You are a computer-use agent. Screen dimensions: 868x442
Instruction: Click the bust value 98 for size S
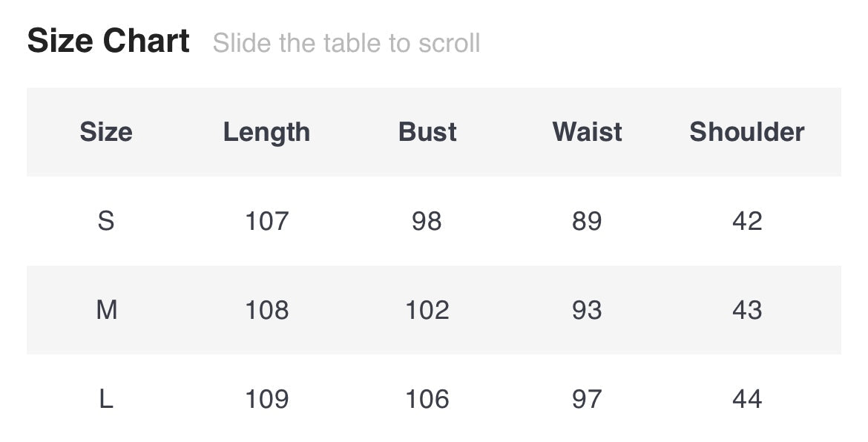pyautogui.click(x=427, y=221)
